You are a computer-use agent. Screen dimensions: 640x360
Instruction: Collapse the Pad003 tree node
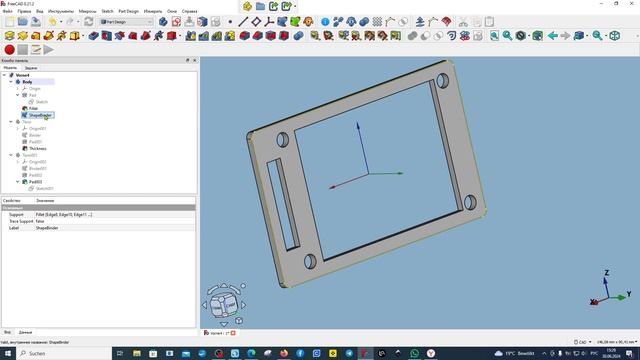click(x=18, y=182)
